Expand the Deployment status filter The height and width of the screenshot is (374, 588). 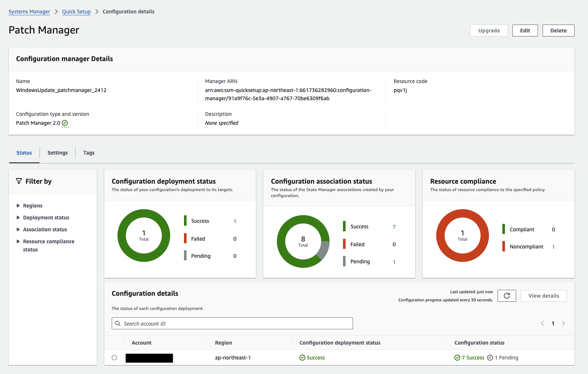click(18, 218)
